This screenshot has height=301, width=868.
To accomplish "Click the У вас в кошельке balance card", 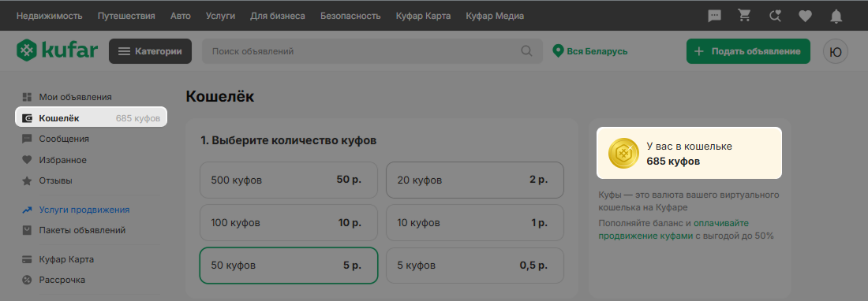I will [x=689, y=153].
